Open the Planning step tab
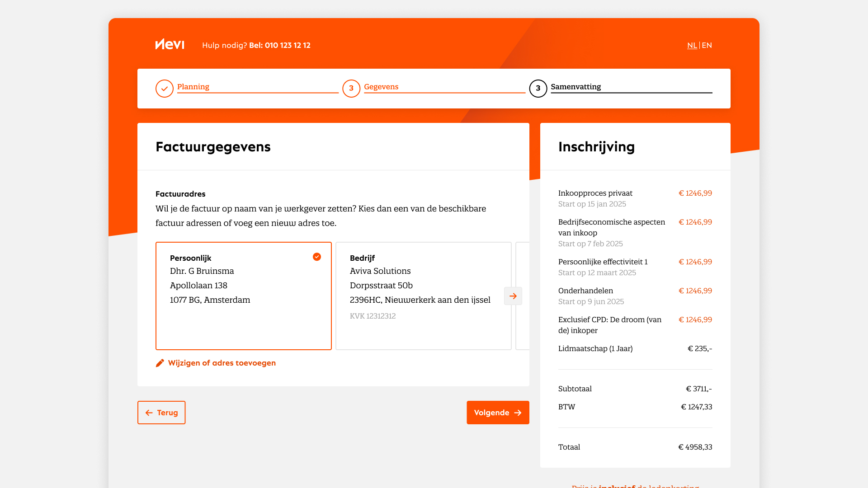The height and width of the screenshot is (488, 868). pos(193,87)
